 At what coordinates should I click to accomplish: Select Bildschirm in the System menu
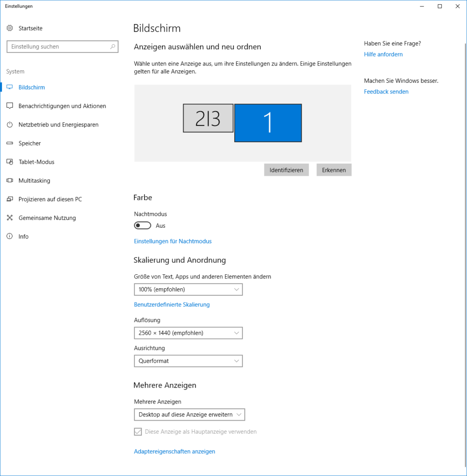coord(10,87)
